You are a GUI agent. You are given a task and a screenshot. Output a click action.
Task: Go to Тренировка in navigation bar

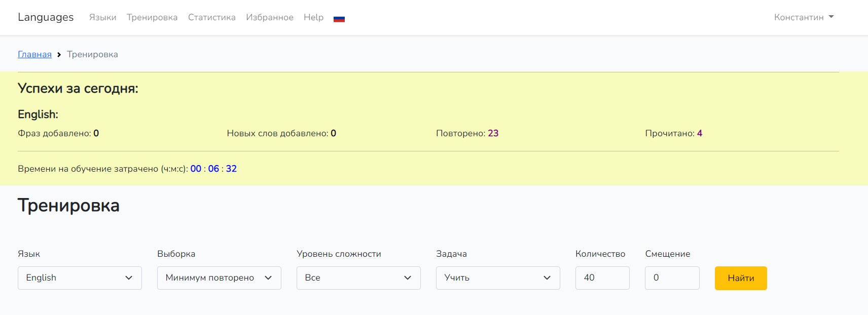coord(152,17)
